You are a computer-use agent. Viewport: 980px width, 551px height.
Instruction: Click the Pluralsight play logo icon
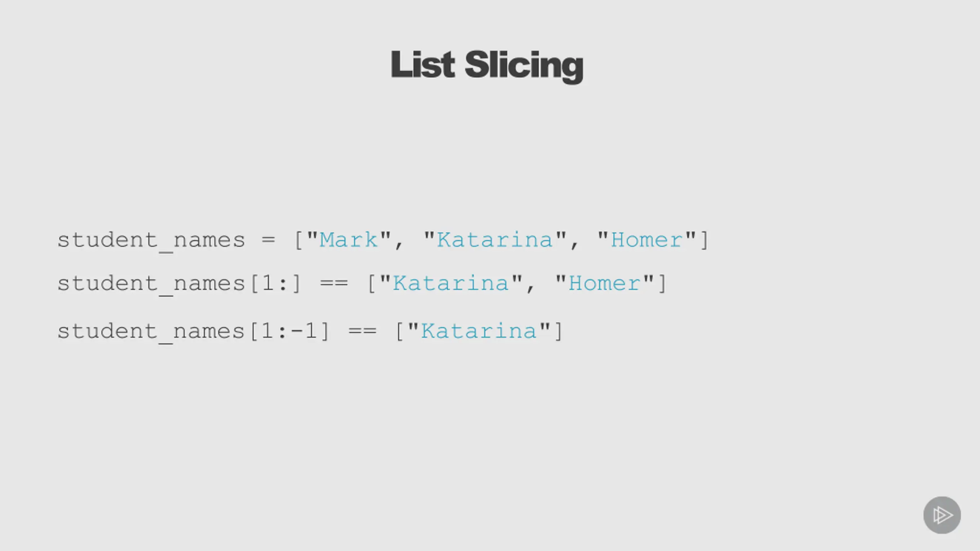click(x=942, y=515)
